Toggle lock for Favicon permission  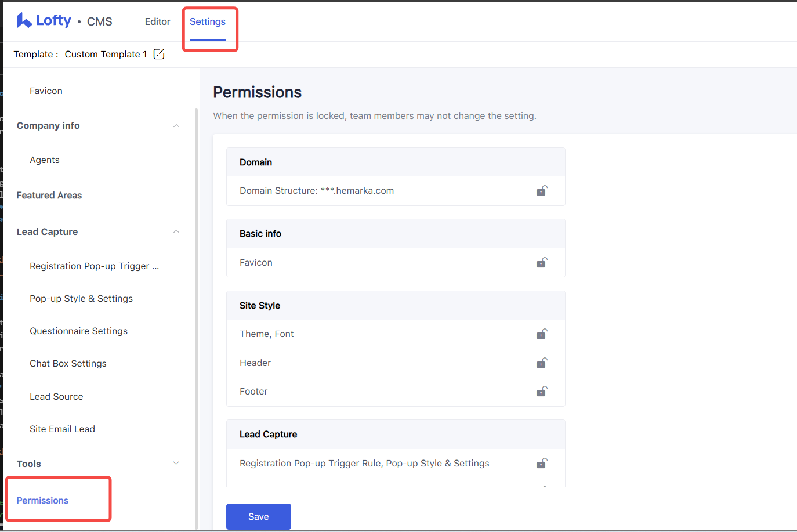[x=541, y=263]
